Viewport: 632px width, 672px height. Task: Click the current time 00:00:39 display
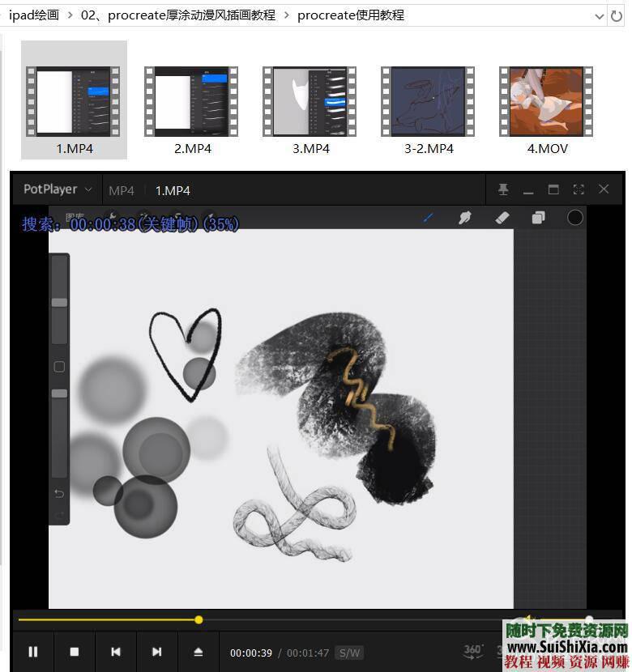(x=251, y=653)
